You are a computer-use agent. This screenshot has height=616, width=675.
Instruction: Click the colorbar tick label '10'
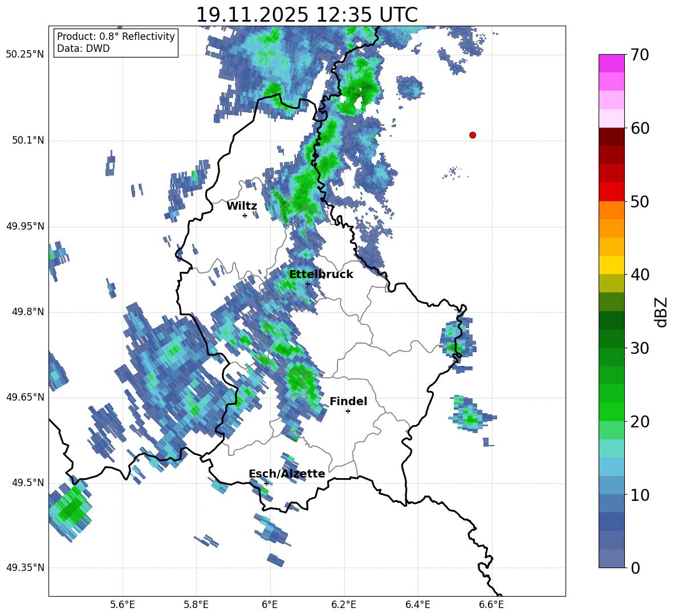pyautogui.click(x=640, y=495)
